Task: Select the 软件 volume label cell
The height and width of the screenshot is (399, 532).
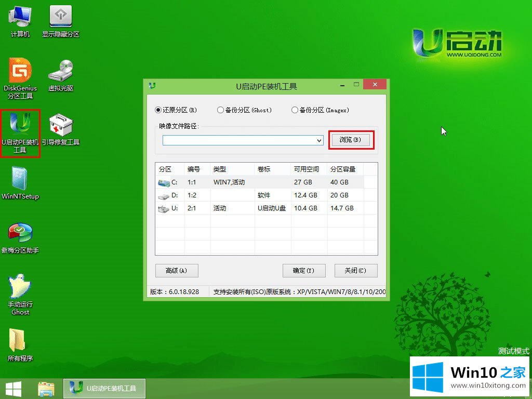Action: (264, 195)
